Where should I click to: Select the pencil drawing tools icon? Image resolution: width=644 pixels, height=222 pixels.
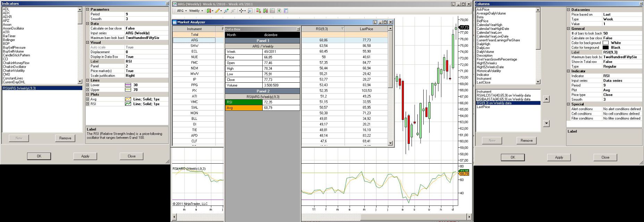pyautogui.click(x=218, y=11)
